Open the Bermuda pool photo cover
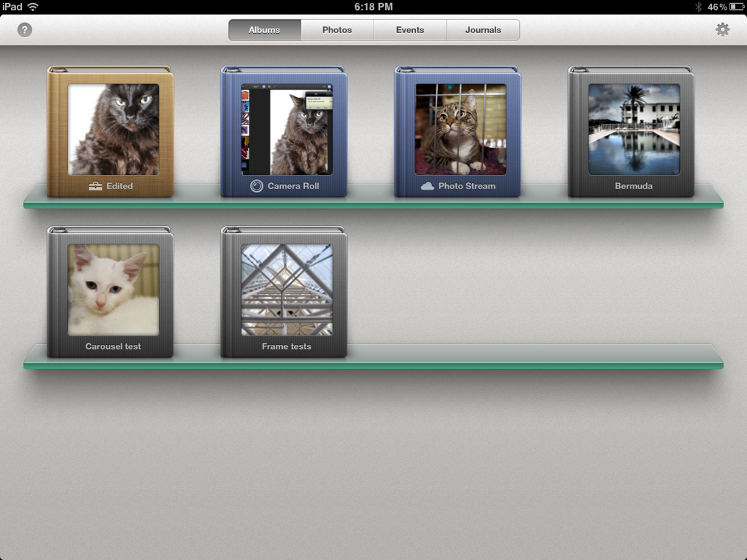The width and height of the screenshot is (747, 560). click(634, 129)
